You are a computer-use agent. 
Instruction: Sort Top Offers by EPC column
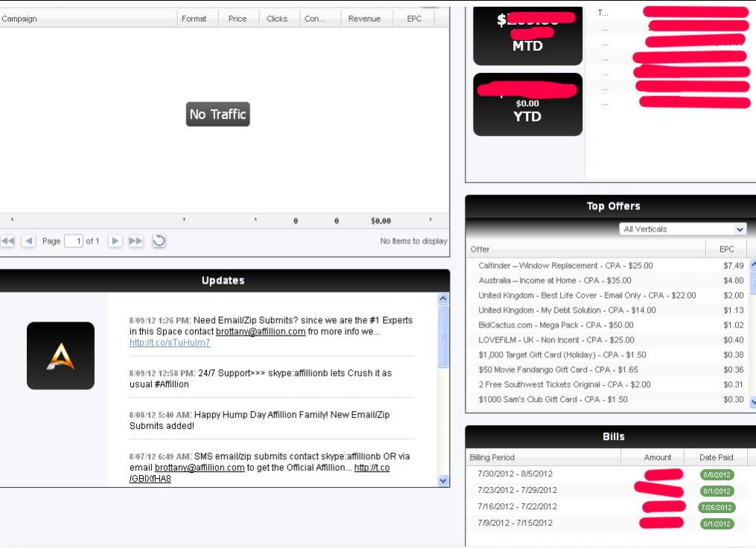click(x=727, y=249)
